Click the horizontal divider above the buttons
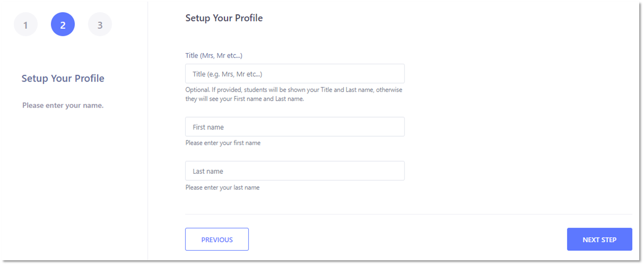 click(x=408, y=214)
